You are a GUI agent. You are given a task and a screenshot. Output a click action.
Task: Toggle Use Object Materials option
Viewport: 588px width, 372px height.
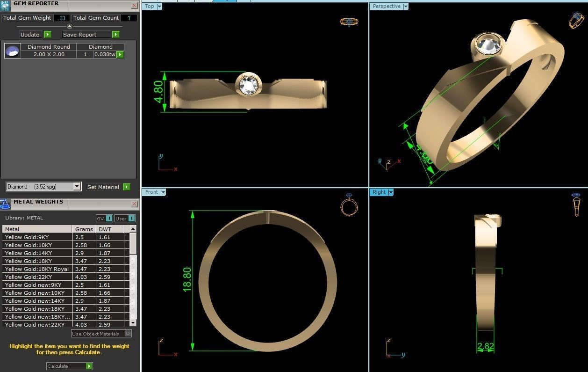click(101, 334)
